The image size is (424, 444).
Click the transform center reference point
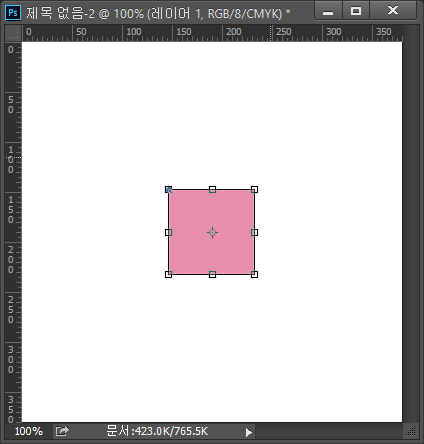(212, 232)
